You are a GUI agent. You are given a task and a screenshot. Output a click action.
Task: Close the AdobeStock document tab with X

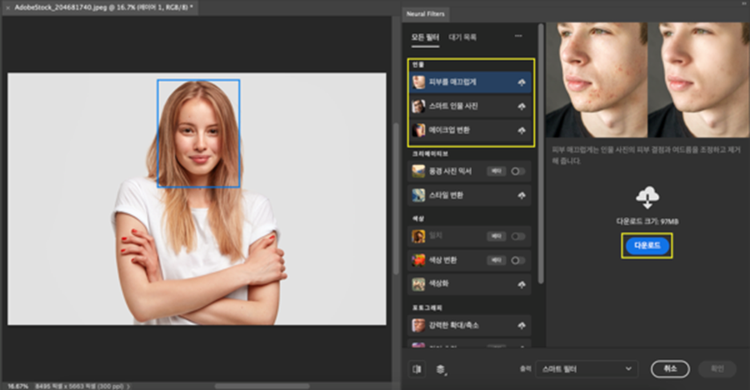pos(8,8)
